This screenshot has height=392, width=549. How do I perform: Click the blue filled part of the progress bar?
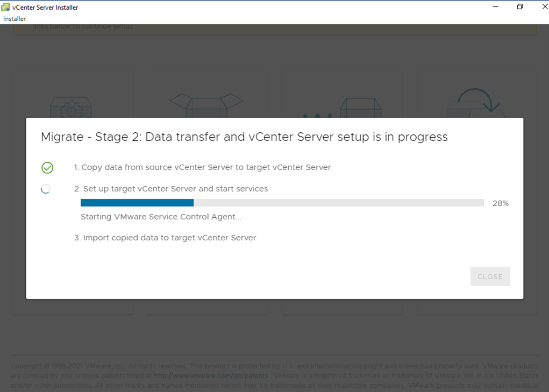click(x=137, y=203)
